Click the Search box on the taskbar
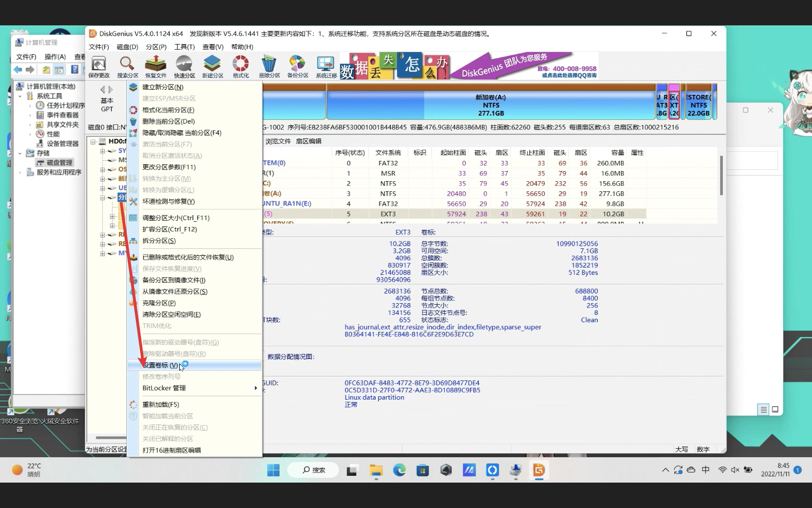The height and width of the screenshot is (508, 812). tap(313, 470)
